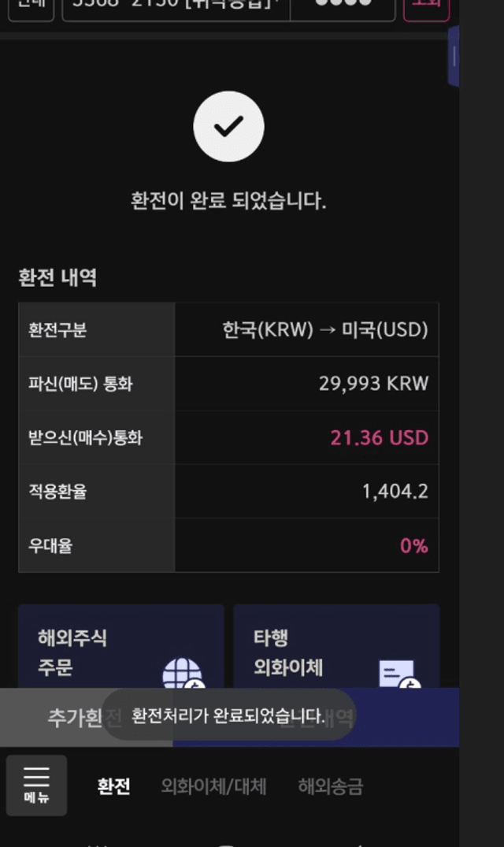Focus the masked account password field

pyautogui.click(x=343, y=6)
